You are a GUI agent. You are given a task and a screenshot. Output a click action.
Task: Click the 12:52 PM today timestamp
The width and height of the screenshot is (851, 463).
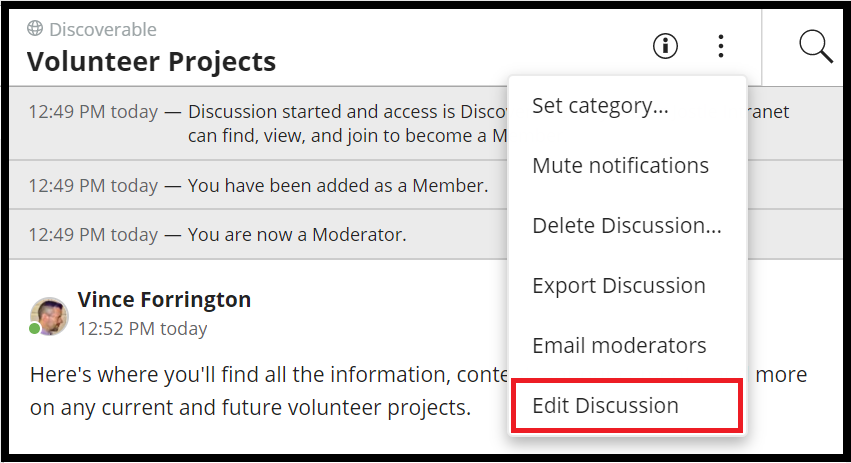click(x=142, y=328)
